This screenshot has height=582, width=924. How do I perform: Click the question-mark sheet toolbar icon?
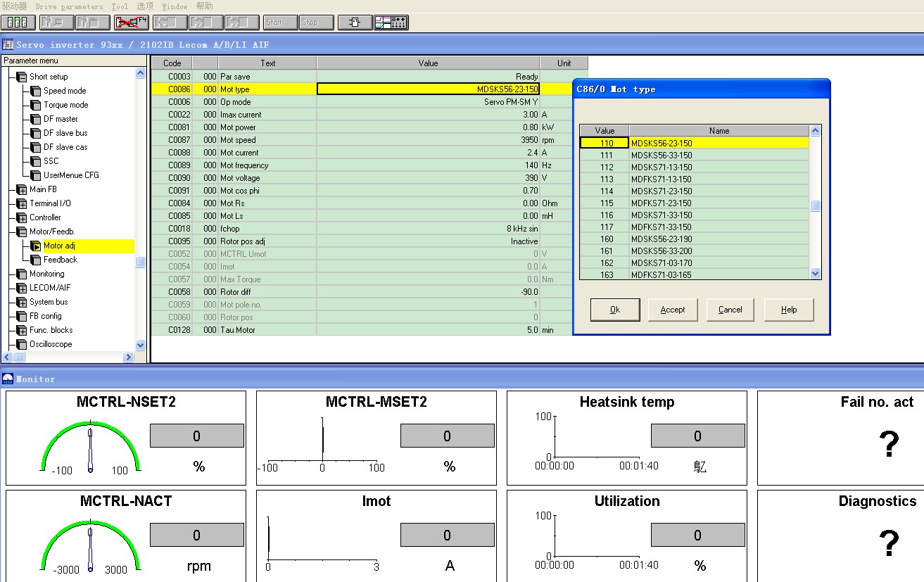tap(56, 23)
